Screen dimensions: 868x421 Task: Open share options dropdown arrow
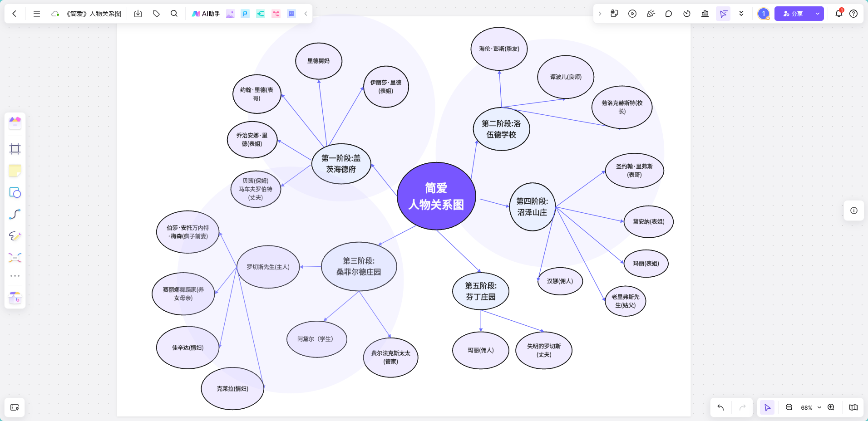point(818,14)
